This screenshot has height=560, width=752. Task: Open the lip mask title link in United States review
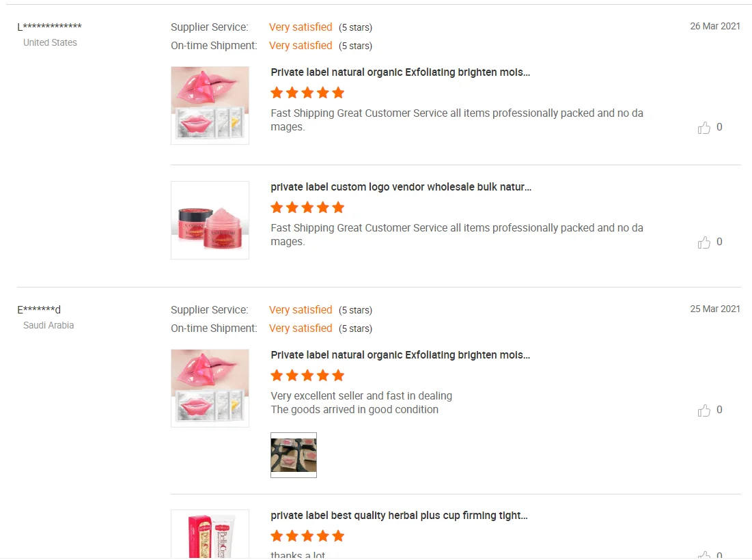click(400, 72)
